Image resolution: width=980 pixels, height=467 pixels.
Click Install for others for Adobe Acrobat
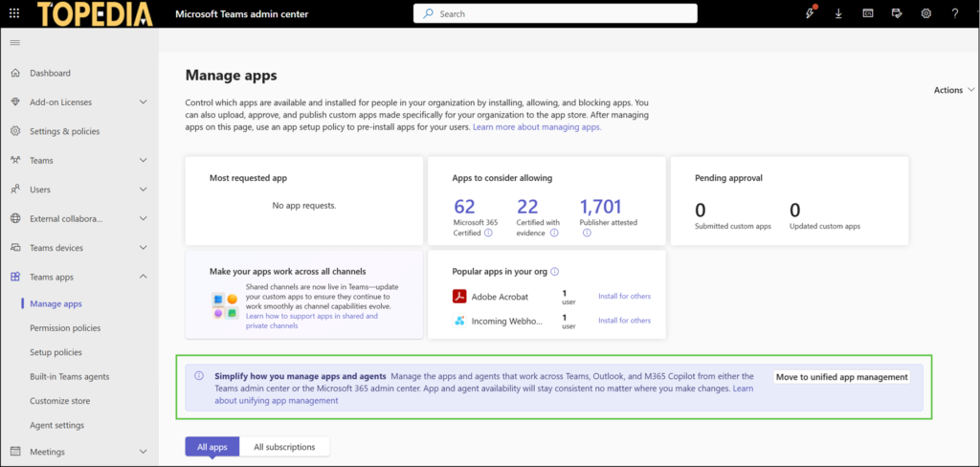(x=624, y=297)
